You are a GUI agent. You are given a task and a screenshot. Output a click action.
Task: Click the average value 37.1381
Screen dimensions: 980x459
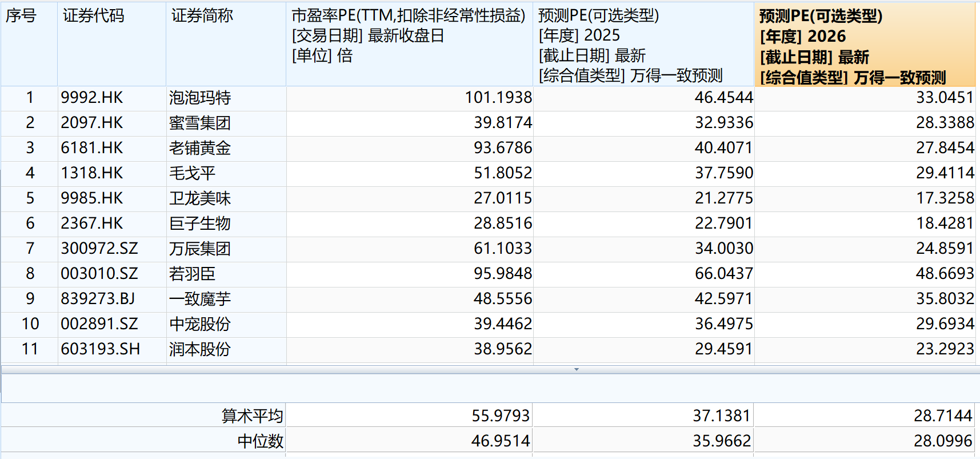(x=722, y=416)
